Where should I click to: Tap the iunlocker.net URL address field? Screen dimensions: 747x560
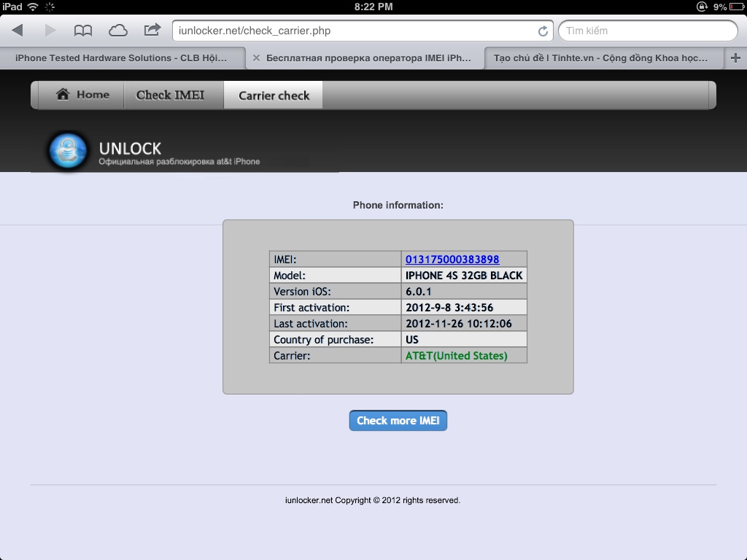[354, 31]
